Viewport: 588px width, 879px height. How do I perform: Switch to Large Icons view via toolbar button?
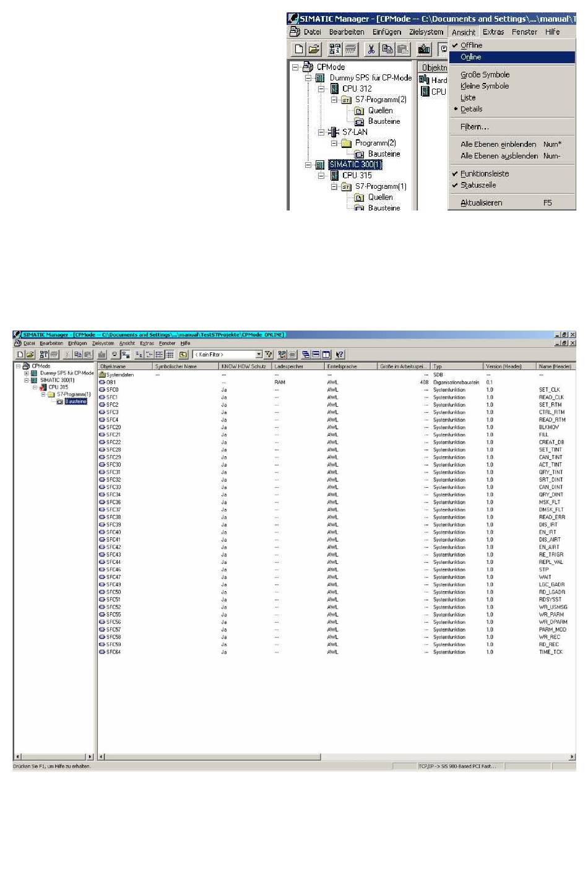tap(139, 355)
